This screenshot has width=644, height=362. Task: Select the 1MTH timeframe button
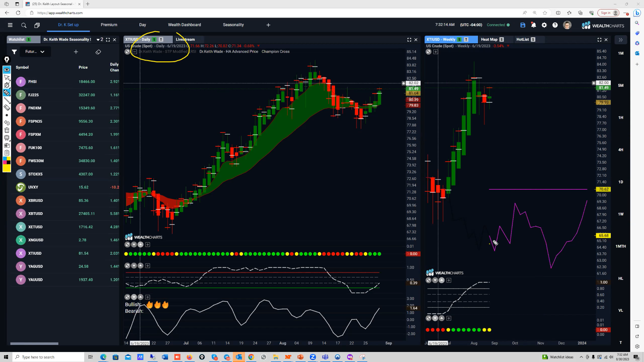click(621, 246)
